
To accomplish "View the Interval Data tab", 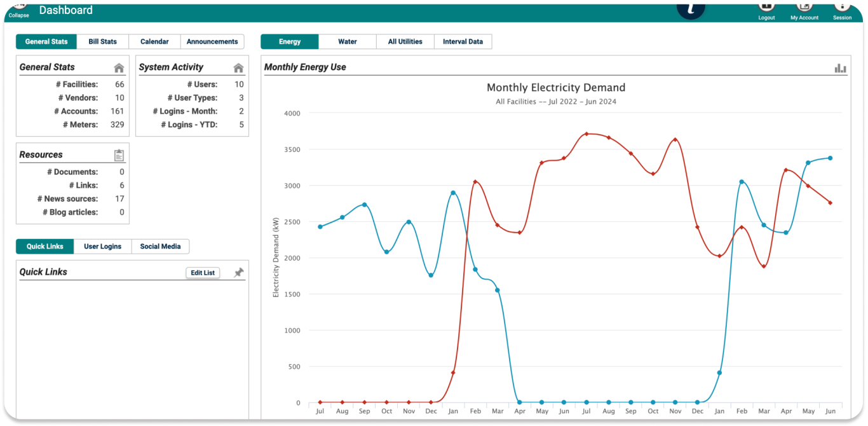I will pyautogui.click(x=462, y=41).
